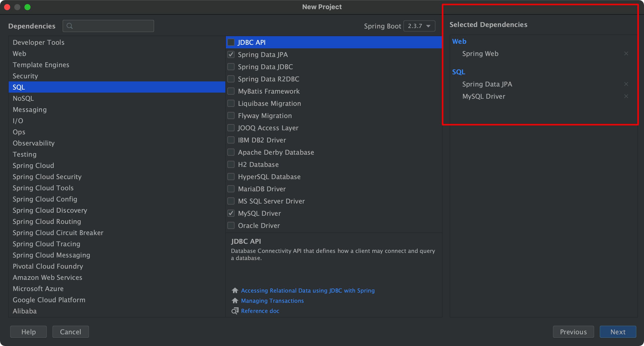Remove MySQL Driver via X icon
This screenshot has width=644, height=346.
626,96
